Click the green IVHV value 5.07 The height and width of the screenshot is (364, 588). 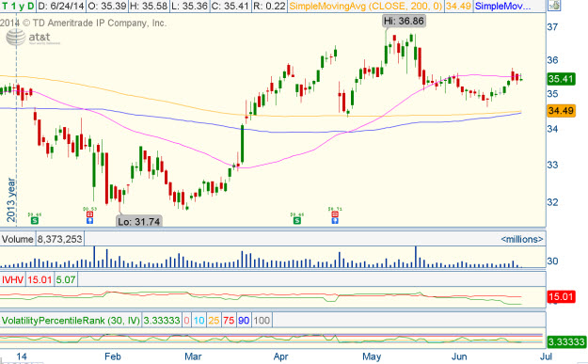point(66,279)
